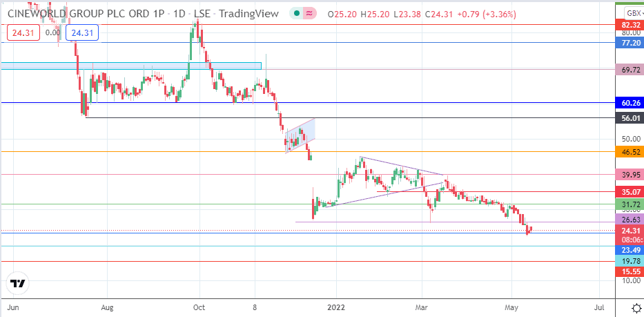Click the 2022 label on time axis
Screen dimensions: 644x317
point(336,307)
